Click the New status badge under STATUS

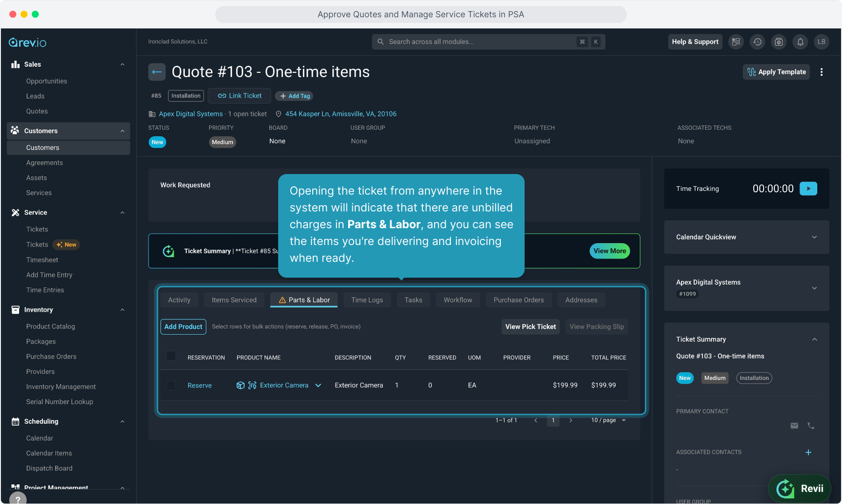[x=157, y=142]
